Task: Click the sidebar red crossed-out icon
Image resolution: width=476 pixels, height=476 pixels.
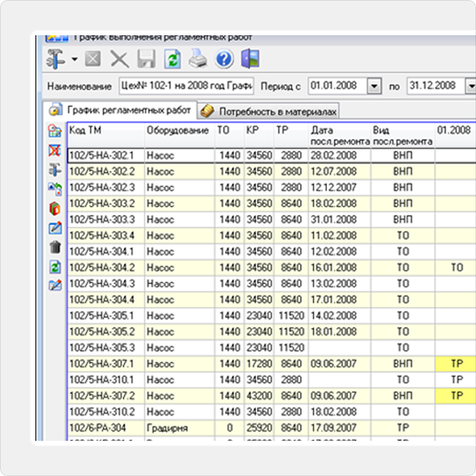Action: (x=55, y=150)
